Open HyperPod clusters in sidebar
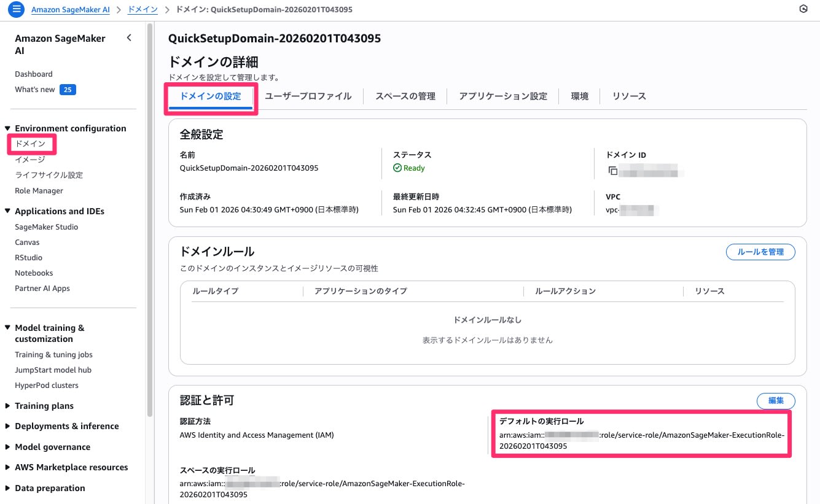This screenshot has width=820, height=504. tap(47, 386)
